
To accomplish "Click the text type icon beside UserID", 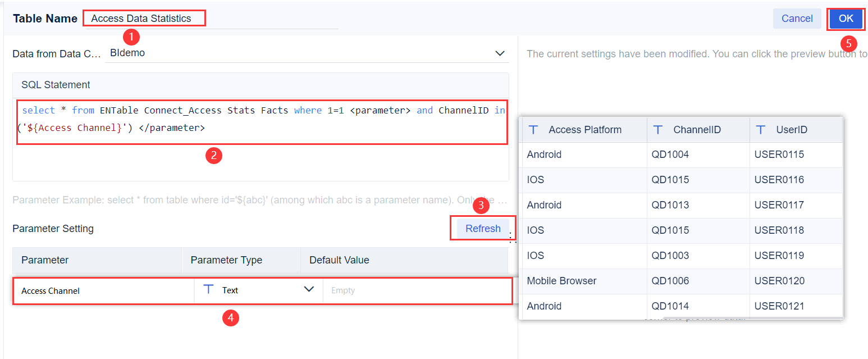I will [761, 130].
